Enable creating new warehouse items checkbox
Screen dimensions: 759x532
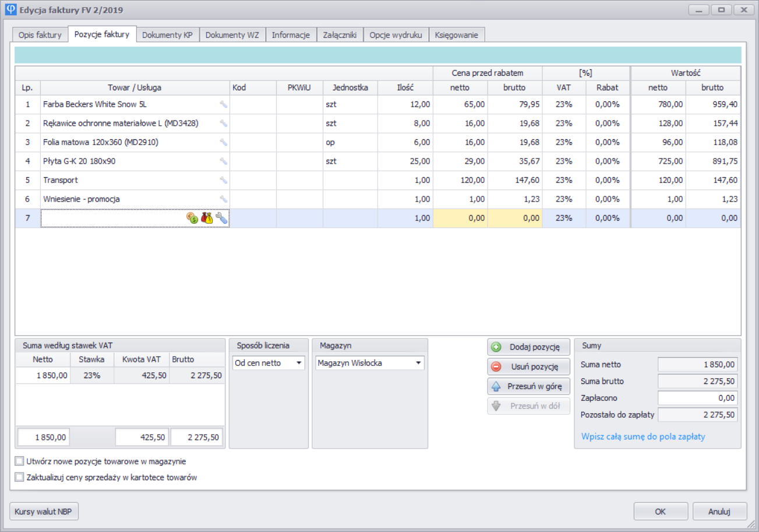19,461
